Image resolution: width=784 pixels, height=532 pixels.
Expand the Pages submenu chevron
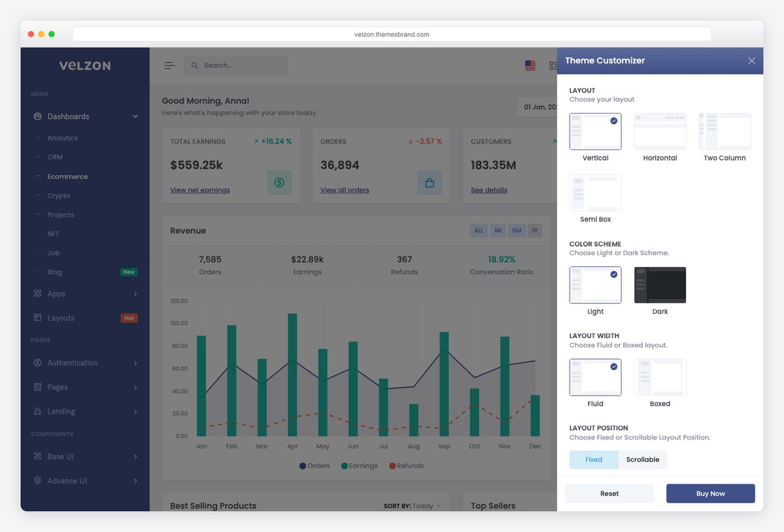tap(135, 387)
